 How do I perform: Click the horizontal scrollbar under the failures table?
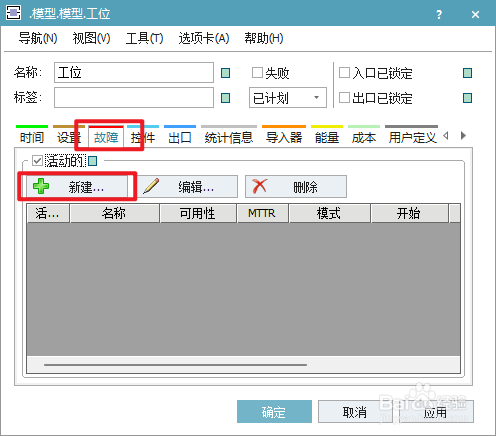point(175,365)
